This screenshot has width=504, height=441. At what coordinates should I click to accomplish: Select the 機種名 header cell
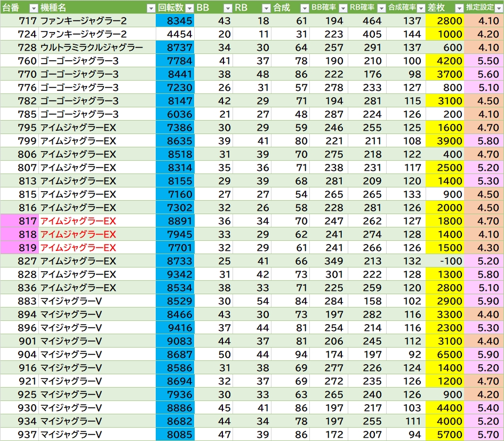point(97,7)
